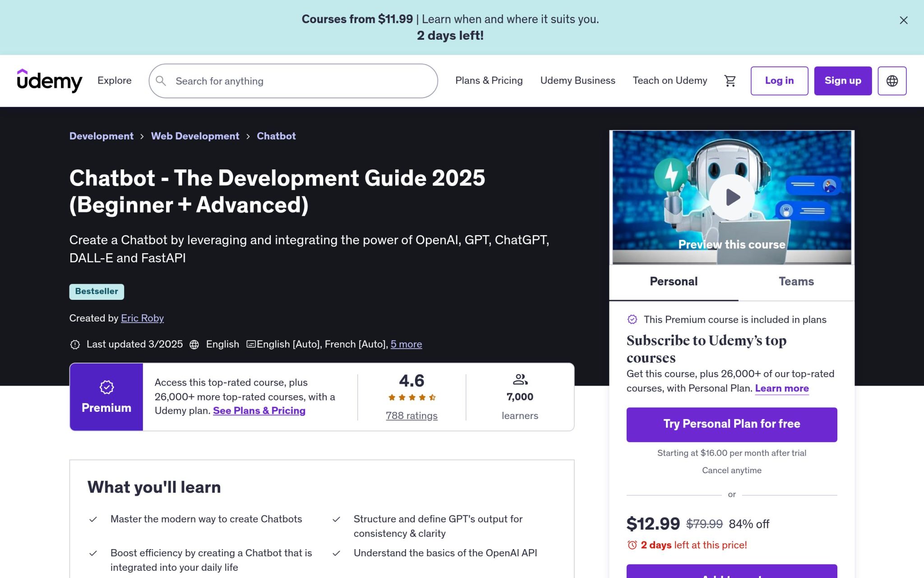Click the Sign up button
The image size is (924, 578).
843,81
